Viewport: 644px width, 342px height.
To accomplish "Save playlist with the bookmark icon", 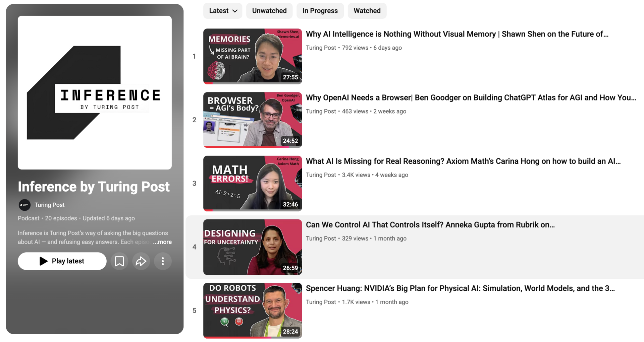I will click(x=119, y=261).
